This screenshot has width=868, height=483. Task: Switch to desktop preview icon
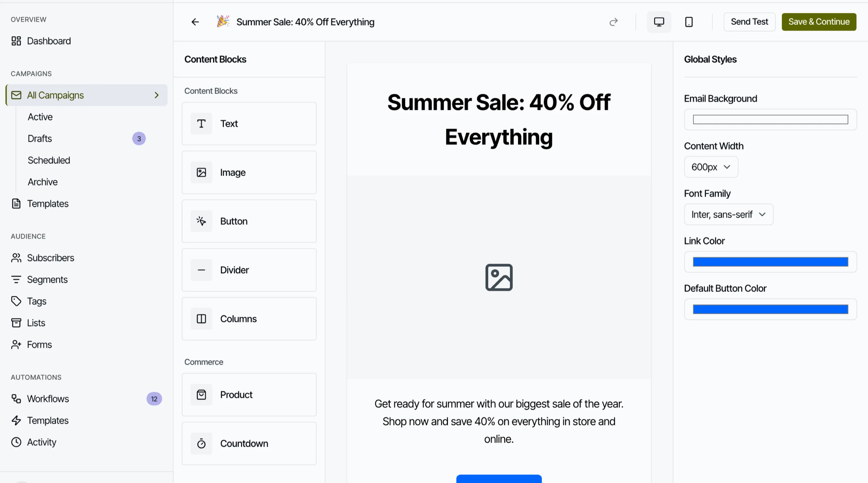tap(659, 22)
